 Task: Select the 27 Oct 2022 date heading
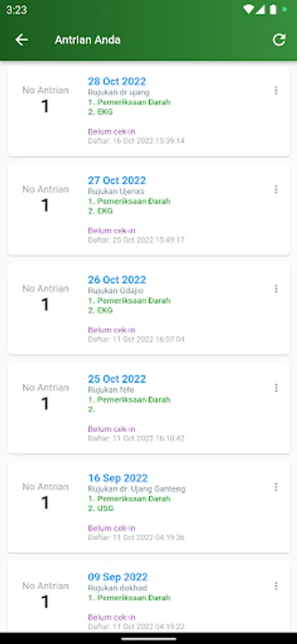[x=117, y=180]
